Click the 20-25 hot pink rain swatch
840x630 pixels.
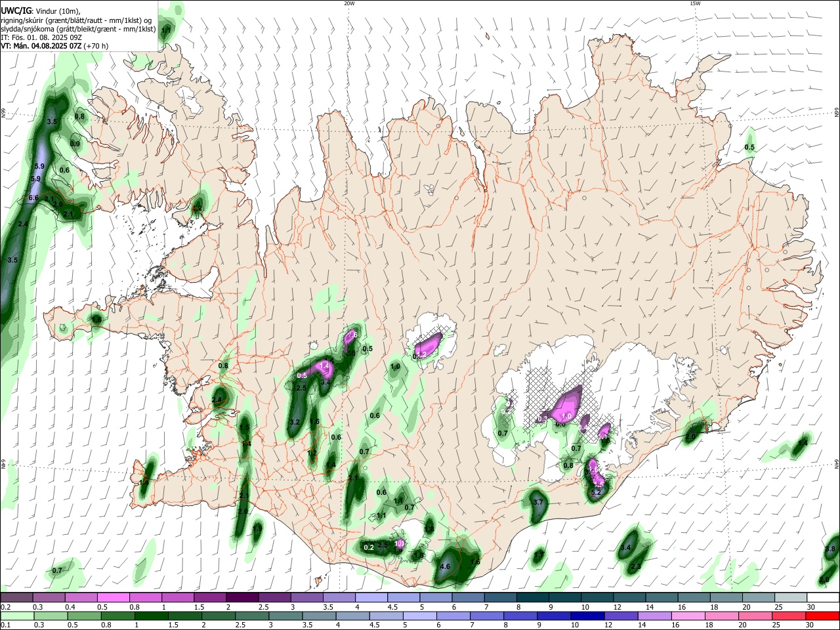coord(756,616)
